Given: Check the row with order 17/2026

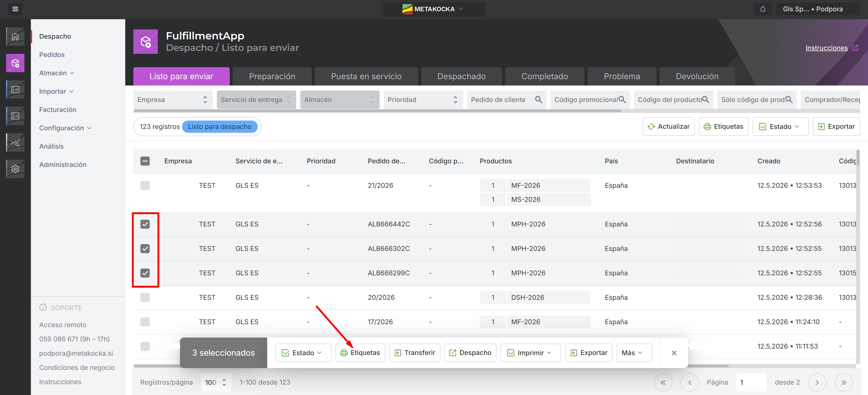Looking at the screenshot, I should [145, 322].
